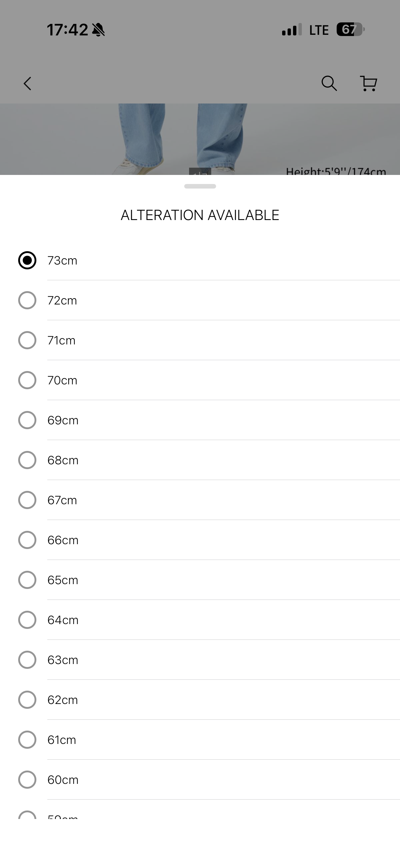Viewport: 400px width, 868px height.
Task: Select the 63cm option
Action: point(27,660)
